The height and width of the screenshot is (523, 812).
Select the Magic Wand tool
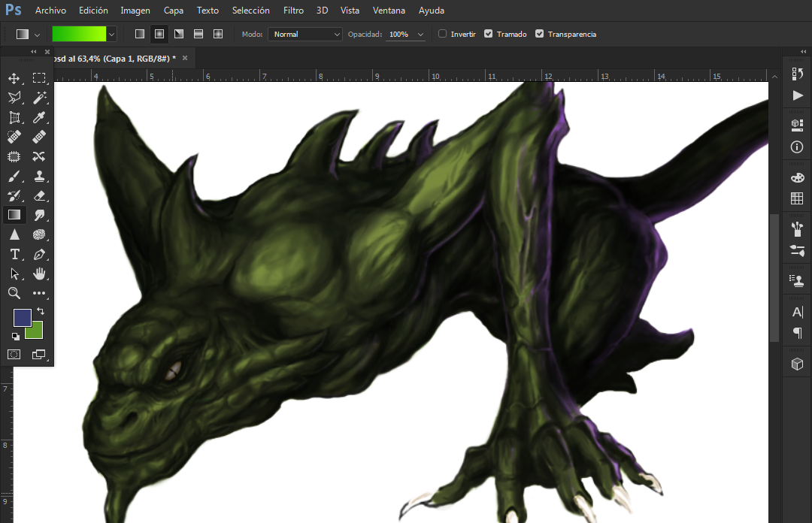point(39,97)
